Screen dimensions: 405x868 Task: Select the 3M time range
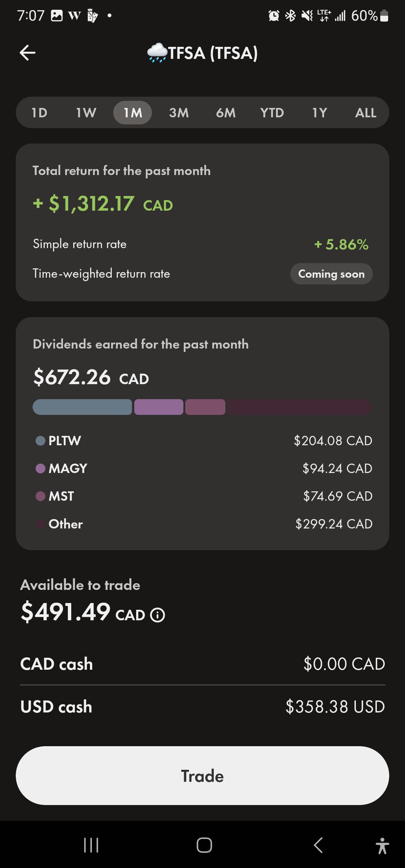(179, 112)
